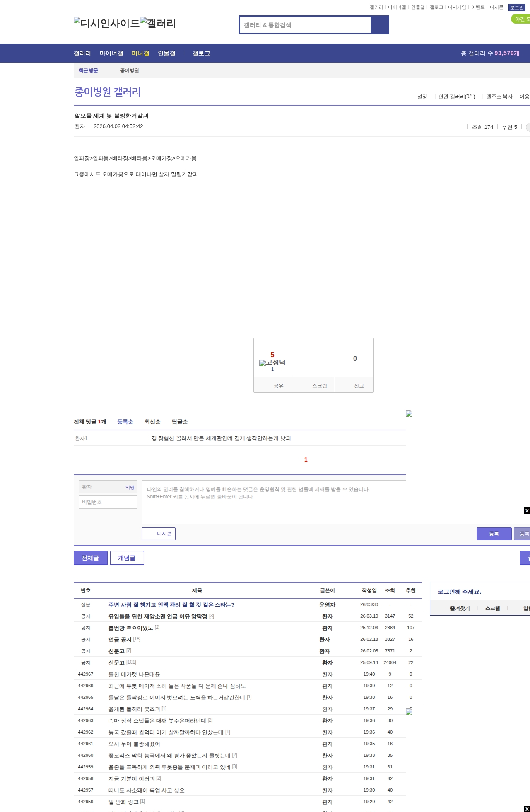Click author 운영자 on survey row

click(327, 605)
